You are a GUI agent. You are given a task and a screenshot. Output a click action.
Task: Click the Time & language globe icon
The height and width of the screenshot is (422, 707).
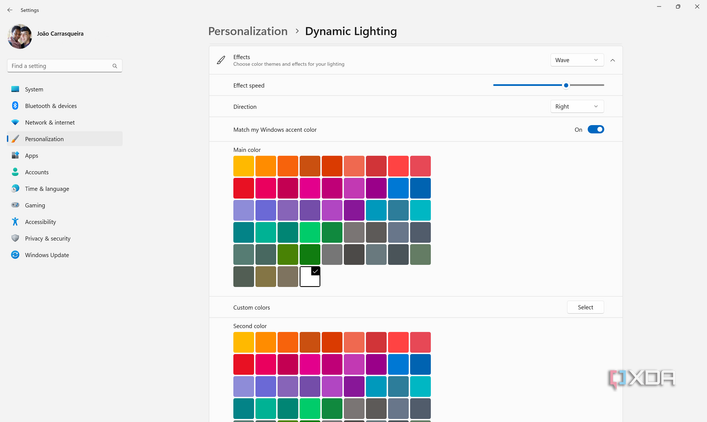15,188
